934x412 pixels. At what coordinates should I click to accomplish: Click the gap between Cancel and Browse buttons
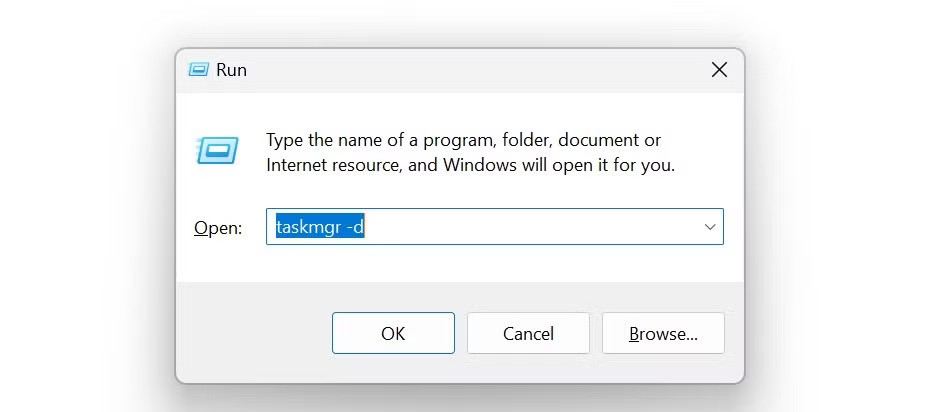coord(596,333)
